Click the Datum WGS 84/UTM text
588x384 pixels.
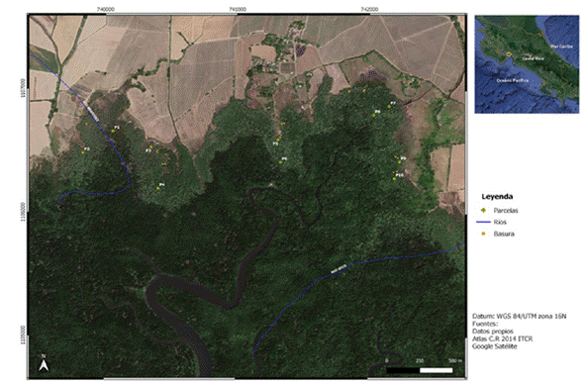point(519,316)
